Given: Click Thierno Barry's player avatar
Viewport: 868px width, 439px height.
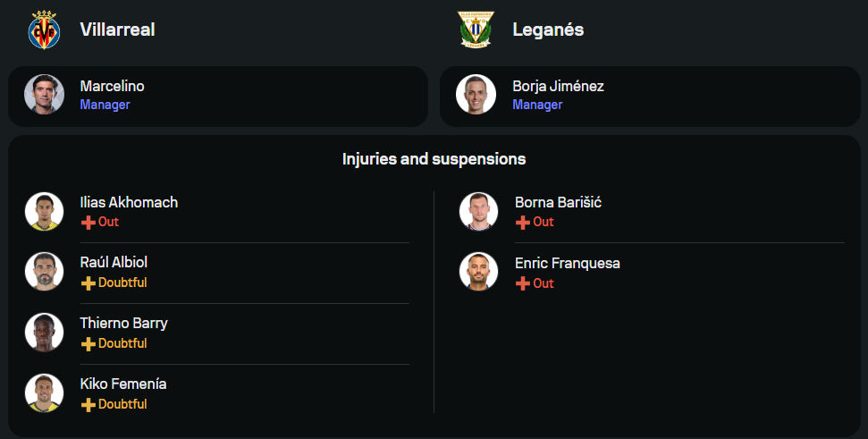Looking at the screenshot, I should tap(44, 333).
